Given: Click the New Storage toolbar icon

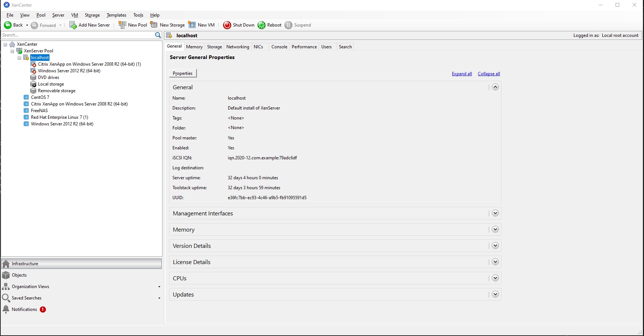Looking at the screenshot, I should (x=154, y=25).
